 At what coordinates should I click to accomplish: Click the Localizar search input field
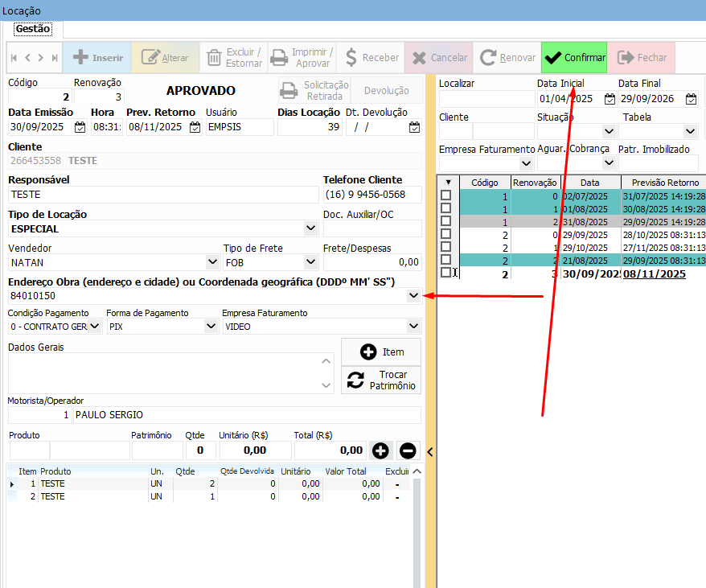486,99
